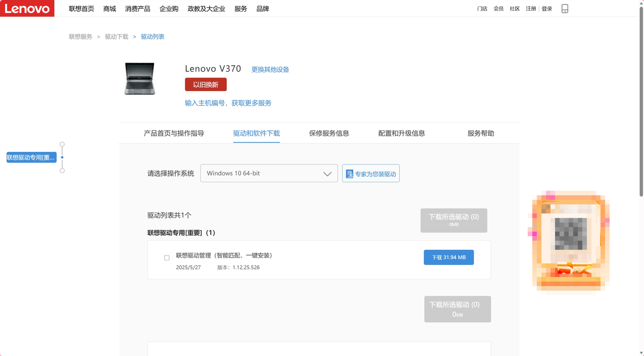The width and height of the screenshot is (644, 356).
Task: Select 企业购 in the top menu
Action: [x=169, y=9]
